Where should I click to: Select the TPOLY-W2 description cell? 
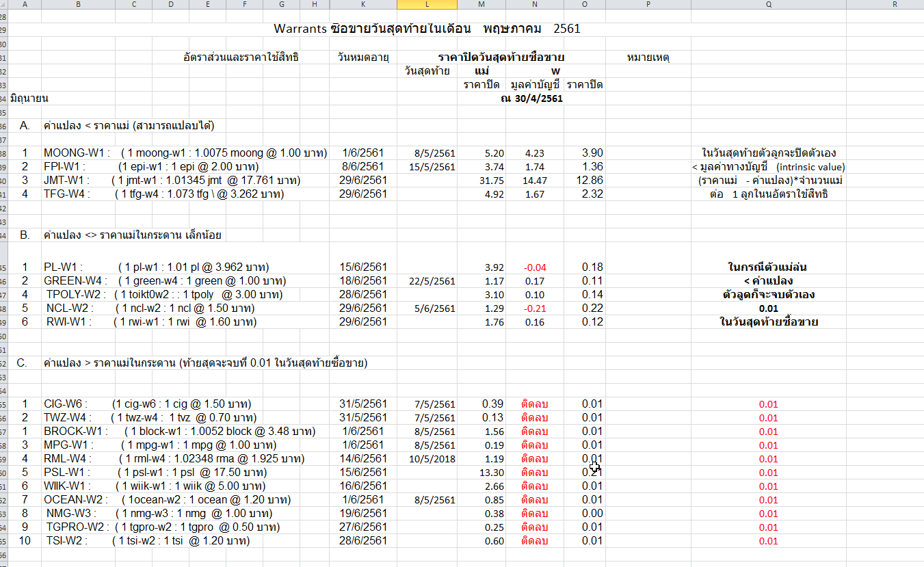(164, 295)
